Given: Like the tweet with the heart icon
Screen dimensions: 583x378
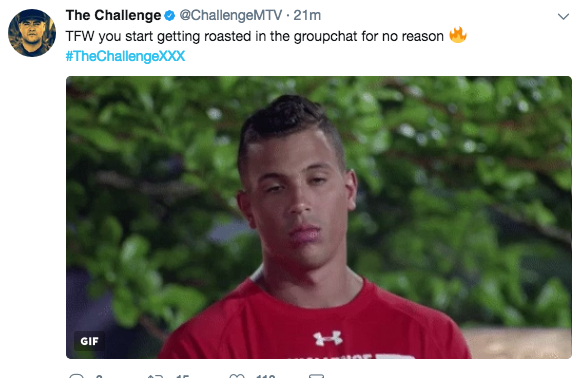Looking at the screenshot, I should click(x=237, y=376).
